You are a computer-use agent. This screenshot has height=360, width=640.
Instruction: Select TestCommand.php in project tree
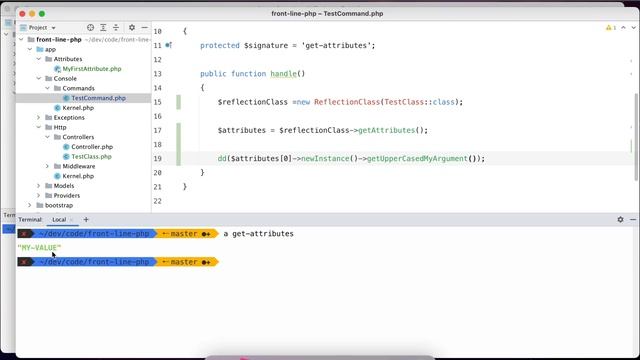click(98, 98)
